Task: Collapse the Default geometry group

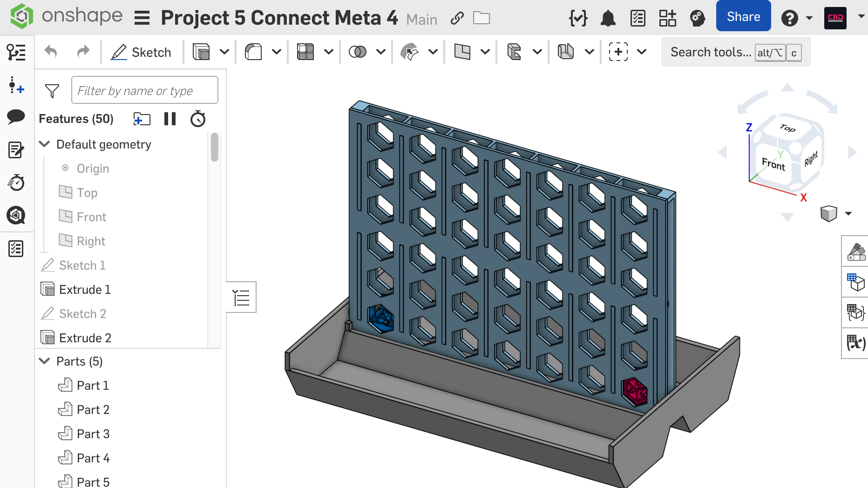Action: 45,144
